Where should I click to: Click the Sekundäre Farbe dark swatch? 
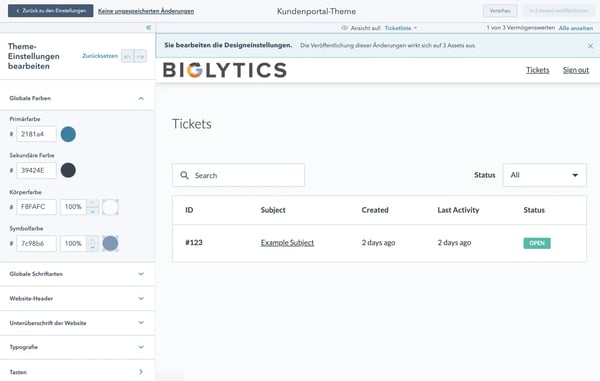point(68,170)
